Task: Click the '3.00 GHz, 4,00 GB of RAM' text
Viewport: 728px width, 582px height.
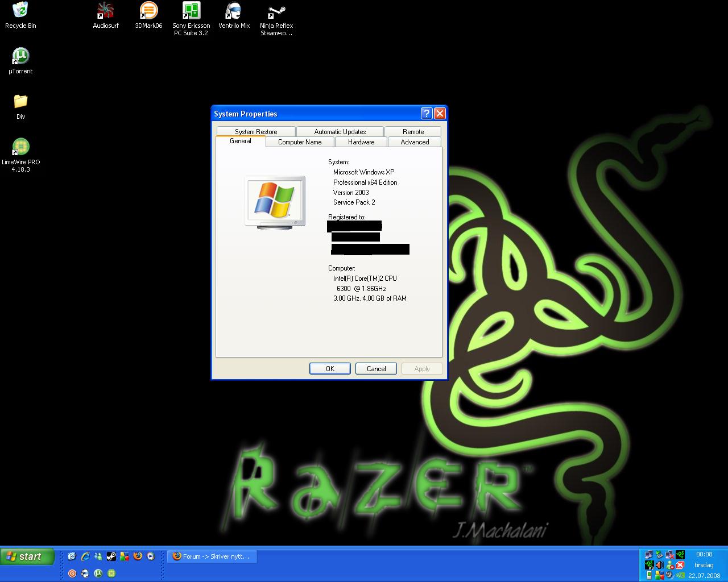Action: (x=370, y=298)
